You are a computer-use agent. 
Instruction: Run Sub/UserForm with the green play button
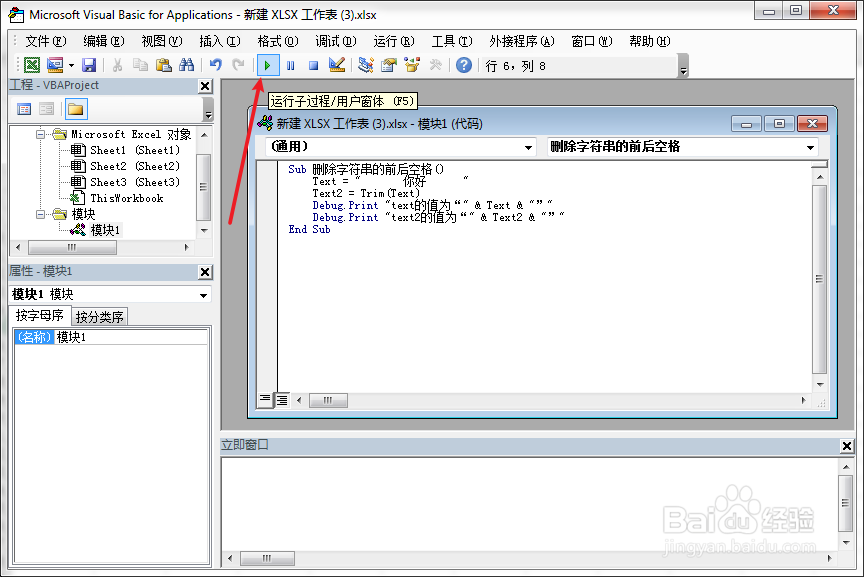(268, 66)
